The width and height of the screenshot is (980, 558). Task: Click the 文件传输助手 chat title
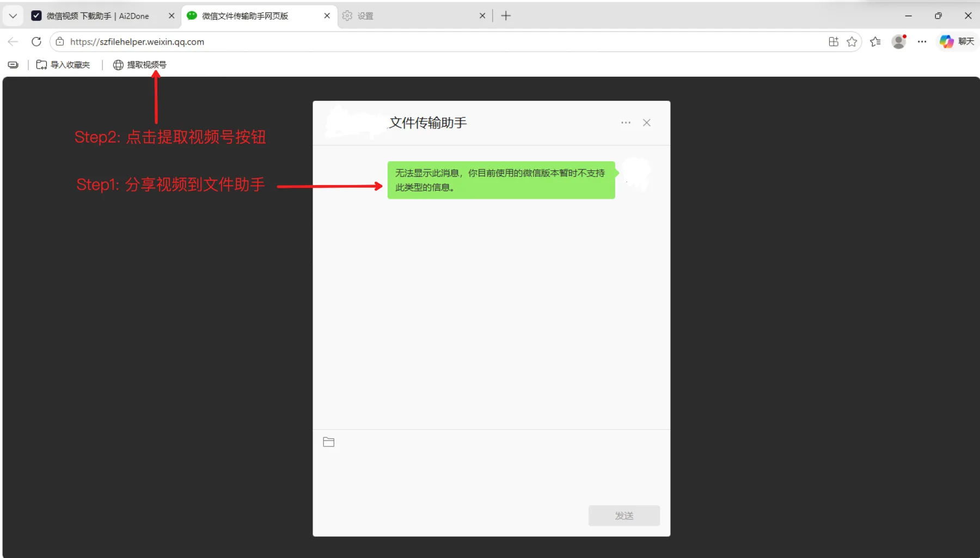(x=428, y=123)
